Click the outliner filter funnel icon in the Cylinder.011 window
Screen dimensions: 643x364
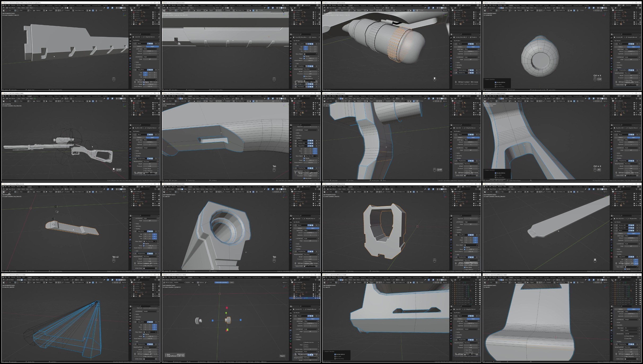316,280
